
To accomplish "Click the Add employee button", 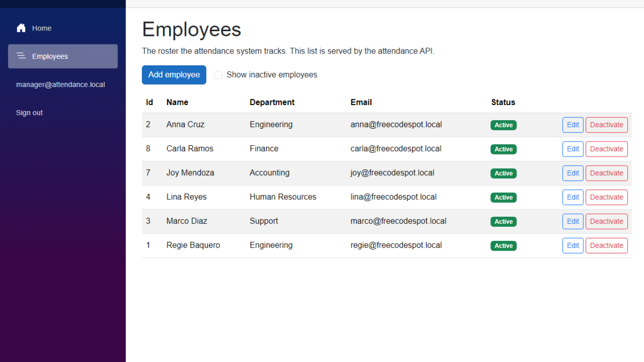I will coord(174,75).
